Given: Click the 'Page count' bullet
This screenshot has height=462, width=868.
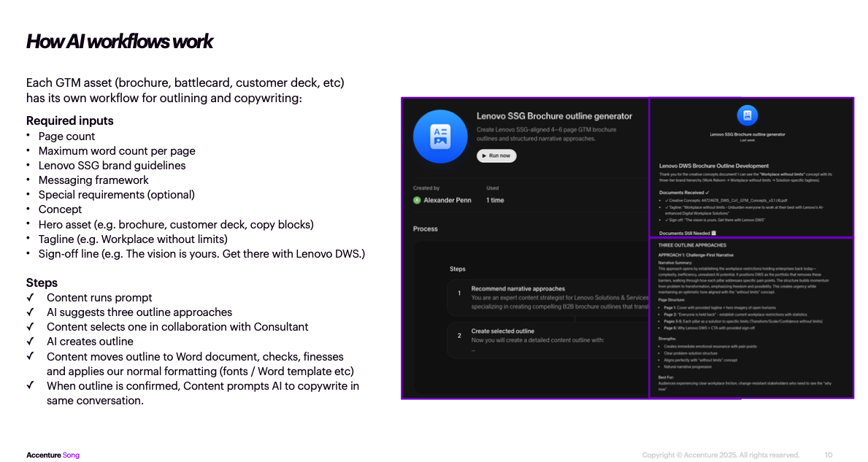Looking at the screenshot, I should [66, 136].
